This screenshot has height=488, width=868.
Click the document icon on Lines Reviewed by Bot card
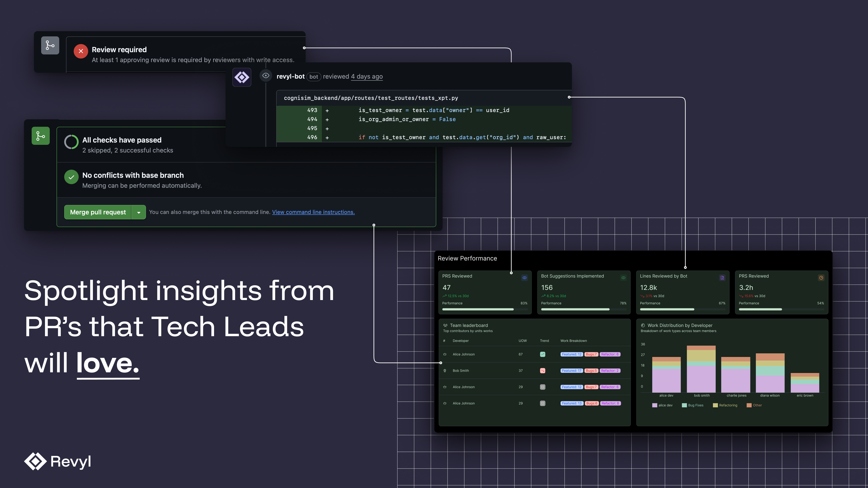722,278
